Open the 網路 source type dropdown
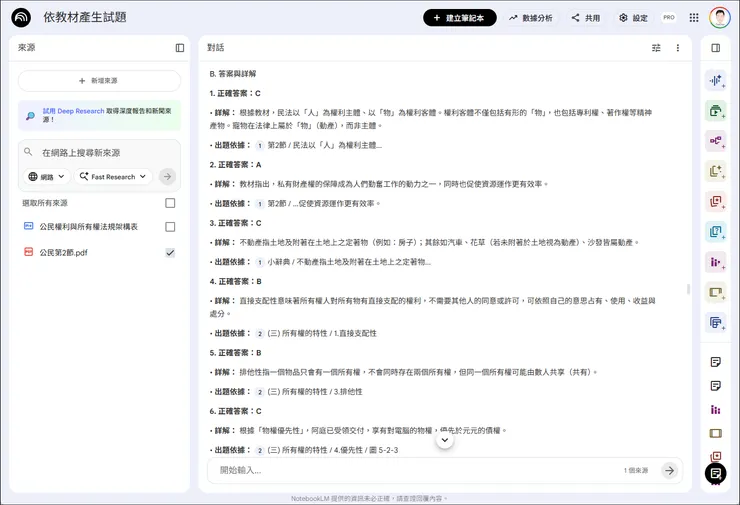Screen dimensions: 740x505 click(47, 177)
